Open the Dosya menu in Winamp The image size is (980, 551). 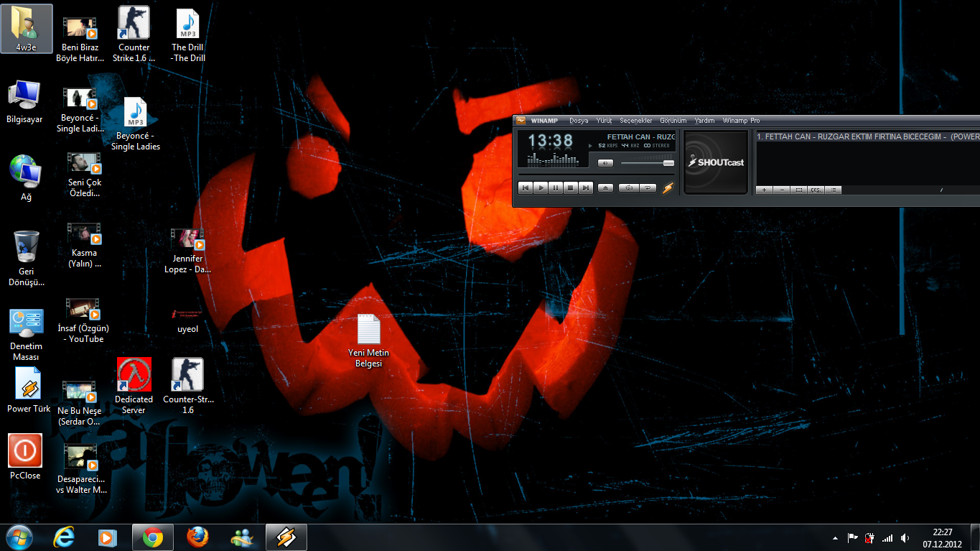[579, 121]
